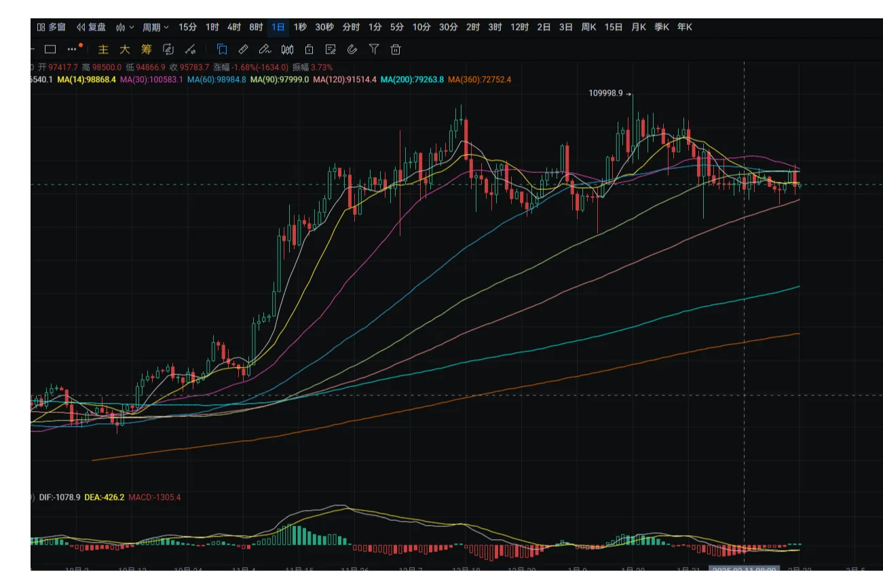Click the MA(30) indicator label

coord(151,79)
